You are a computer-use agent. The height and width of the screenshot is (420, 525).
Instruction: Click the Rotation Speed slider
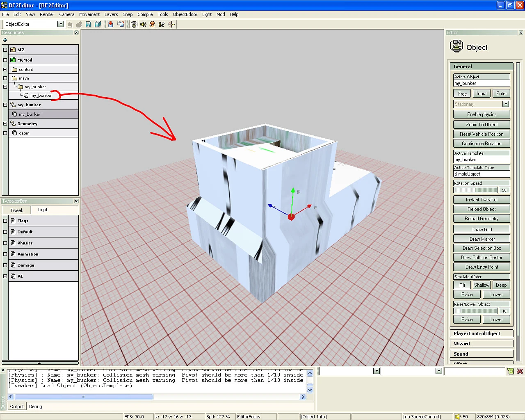coord(475,190)
